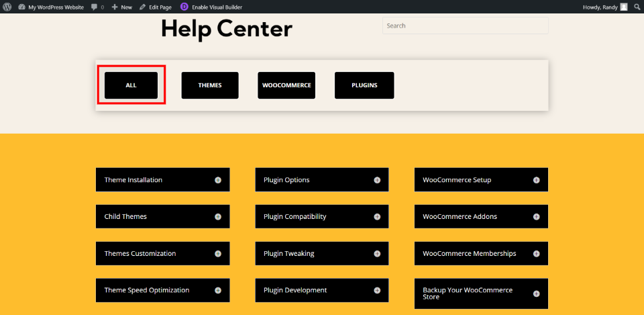Screen dimensions: 644x315
Task: Click the plus icon on Plugin Options
Action: 377,180
